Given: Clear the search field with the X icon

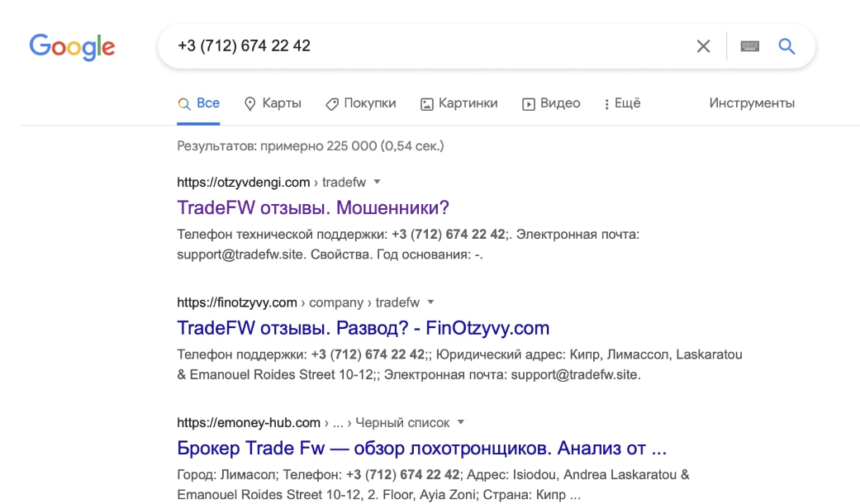Looking at the screenshot, I should pyautogui.click(x=703, y=46).
